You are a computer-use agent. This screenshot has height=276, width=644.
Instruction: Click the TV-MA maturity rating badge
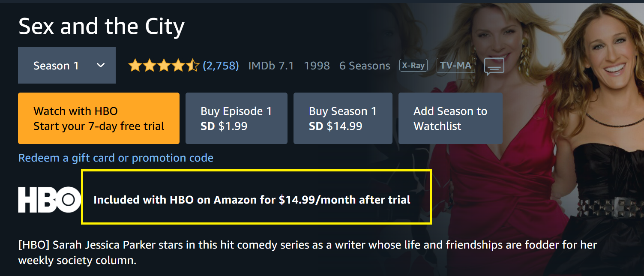(x=456, y=65)
